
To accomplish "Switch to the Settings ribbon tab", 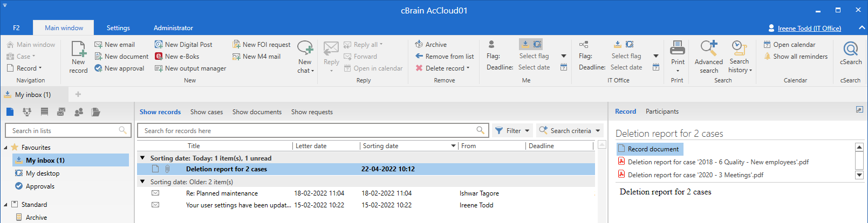I will (x=118, y=28).
